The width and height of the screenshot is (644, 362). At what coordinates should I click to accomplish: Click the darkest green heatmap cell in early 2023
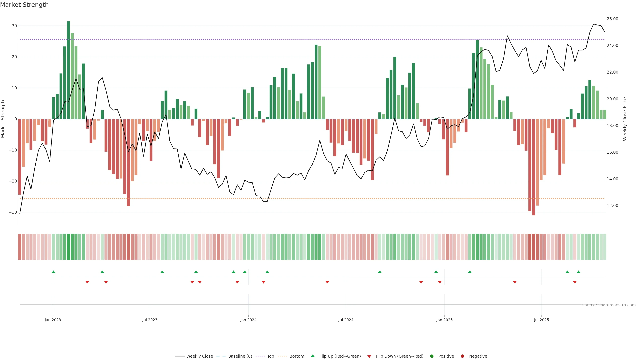[x=68, y=247]
